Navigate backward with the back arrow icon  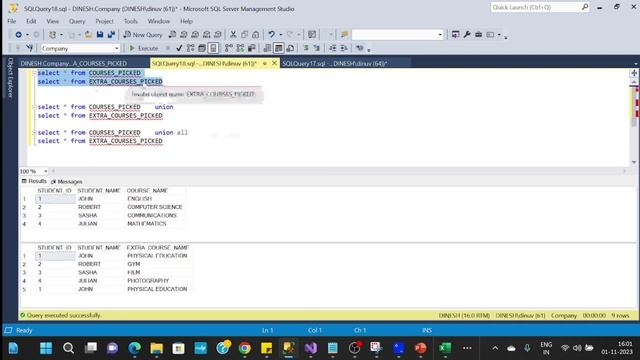pyautogui.click(x=18, y=35)
